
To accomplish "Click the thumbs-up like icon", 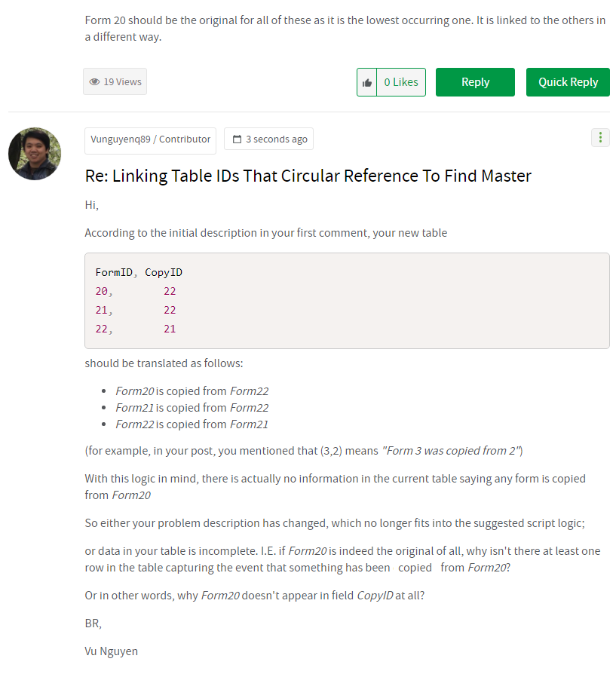I will [367, 82].
